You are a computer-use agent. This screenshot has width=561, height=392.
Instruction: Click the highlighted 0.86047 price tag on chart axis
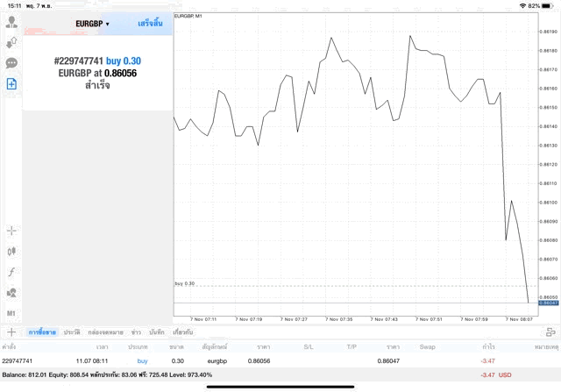pyautogui.click(x=549, y=303)
